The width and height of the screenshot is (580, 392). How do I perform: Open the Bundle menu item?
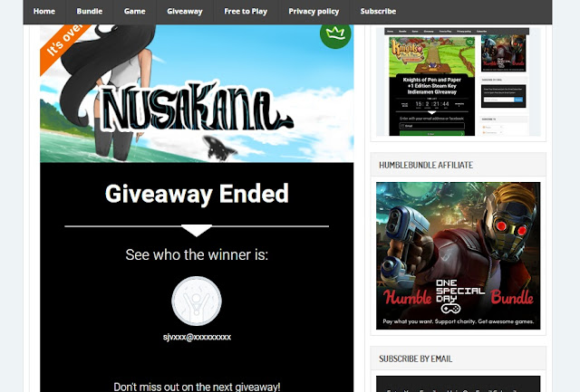(90, 12)
